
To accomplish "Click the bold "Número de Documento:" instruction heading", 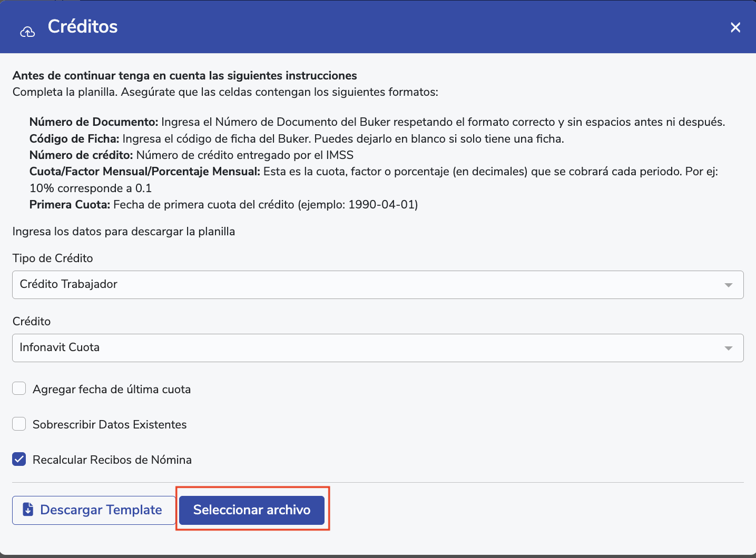I will 94,122.
